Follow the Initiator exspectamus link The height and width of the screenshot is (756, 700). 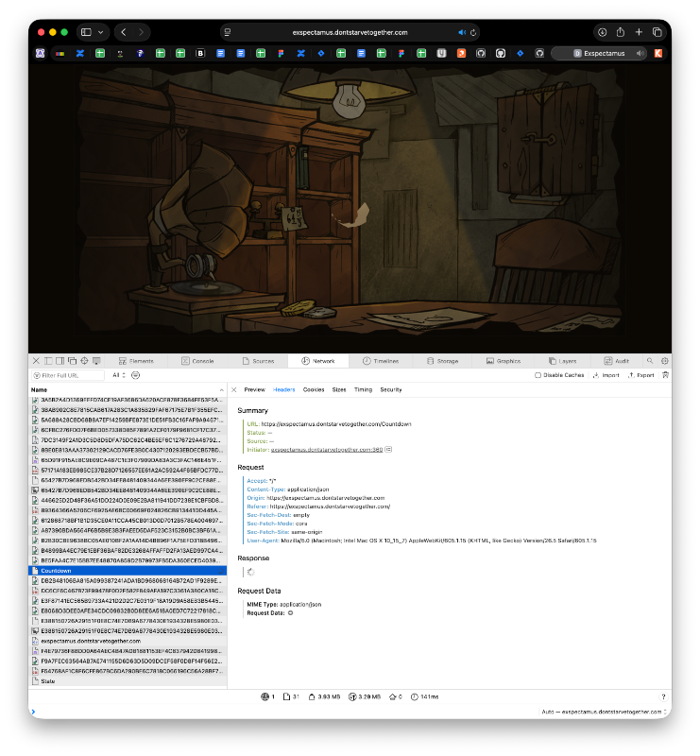point(326,450)
